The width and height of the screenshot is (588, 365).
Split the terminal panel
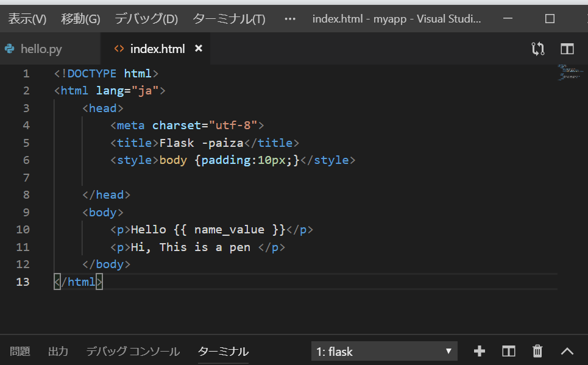[x=508, y=351]
